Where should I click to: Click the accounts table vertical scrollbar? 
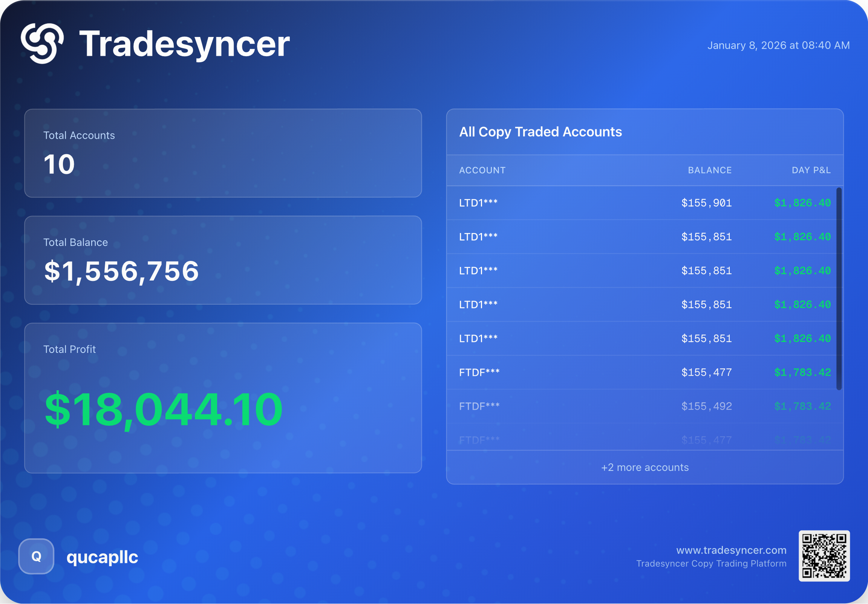point(839,288)
